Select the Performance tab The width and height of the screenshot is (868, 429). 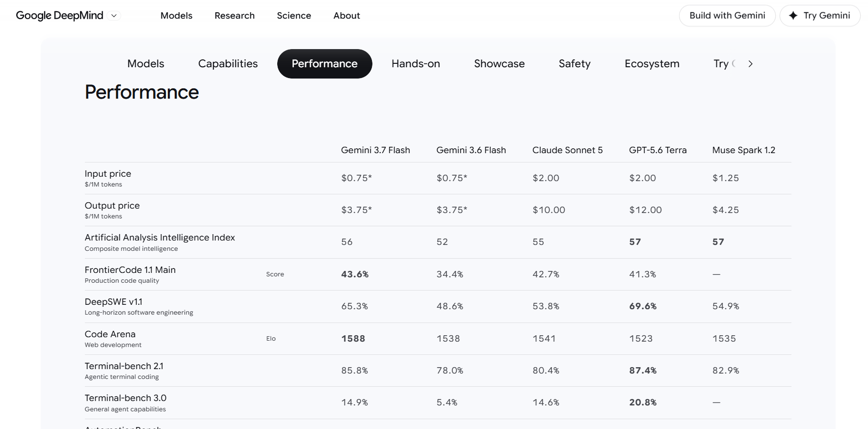pos(324,64)
